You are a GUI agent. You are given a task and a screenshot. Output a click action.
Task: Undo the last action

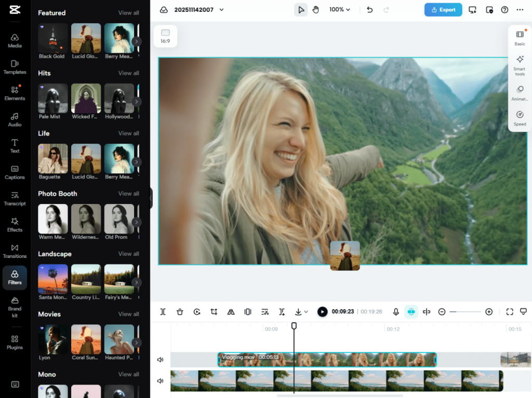click(369, 10)
